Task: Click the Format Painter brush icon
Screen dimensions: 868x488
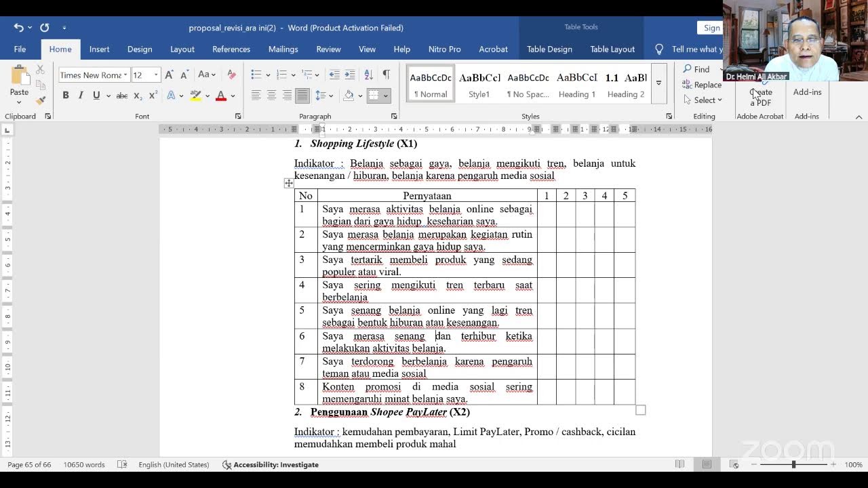Action: coord(41,100)
